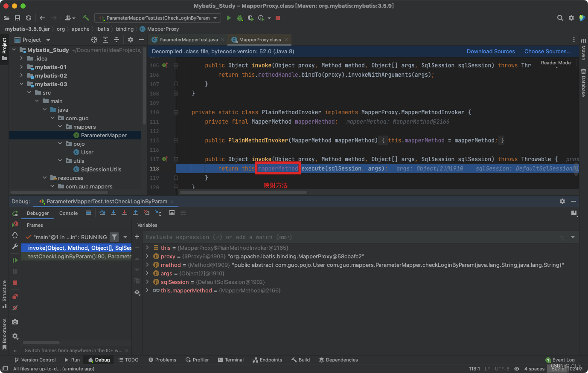Click the Save All disk icon
The height and width of the screenshot is (373, 588).
click(x=17, y=18)
